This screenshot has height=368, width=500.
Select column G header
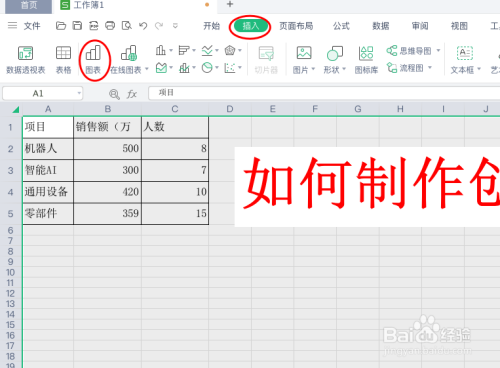click(358, 109)
